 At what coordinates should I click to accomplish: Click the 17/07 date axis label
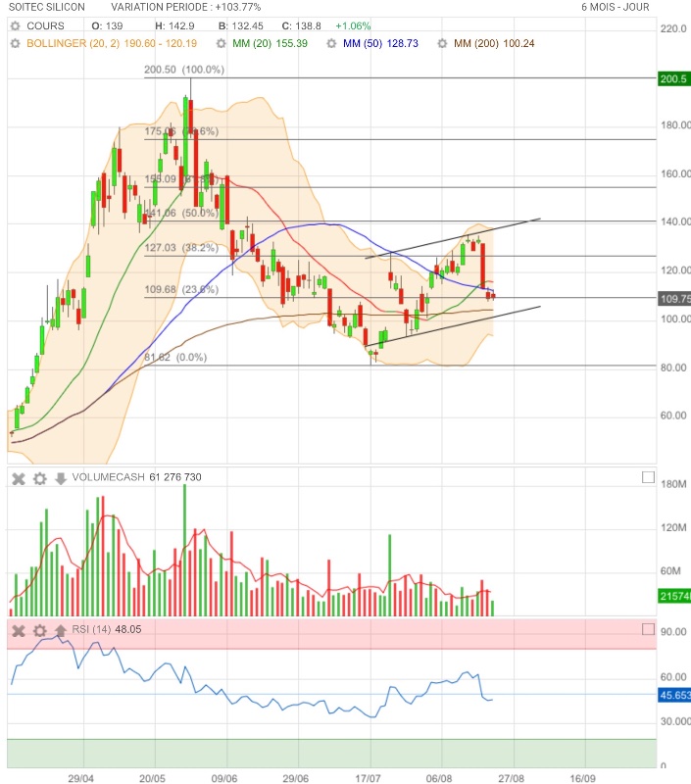[368, 778]
